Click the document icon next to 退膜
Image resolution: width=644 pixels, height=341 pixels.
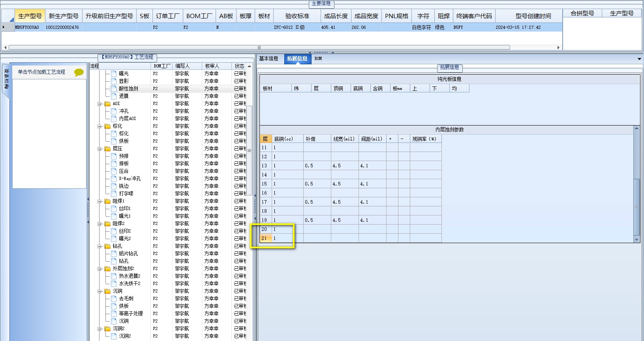[114, 96]
